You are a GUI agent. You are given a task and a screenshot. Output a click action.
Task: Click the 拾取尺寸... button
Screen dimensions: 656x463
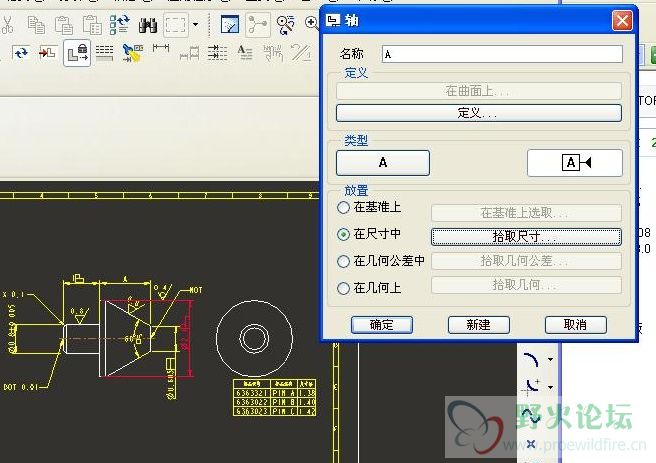[526, 237]
